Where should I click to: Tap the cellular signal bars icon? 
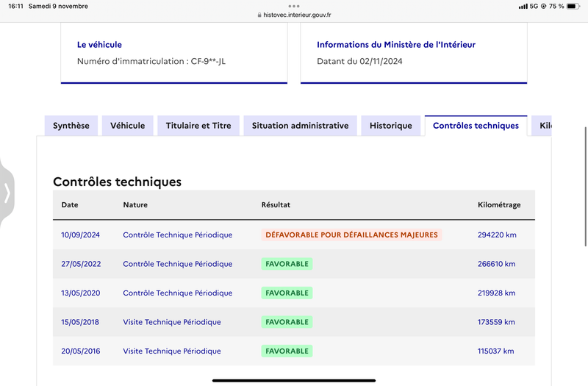click(523, 7)
